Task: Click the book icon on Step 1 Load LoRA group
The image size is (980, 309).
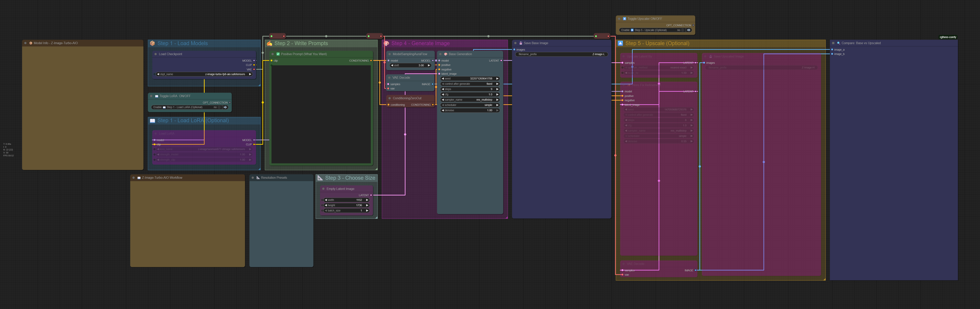Action: pos(153,121)
